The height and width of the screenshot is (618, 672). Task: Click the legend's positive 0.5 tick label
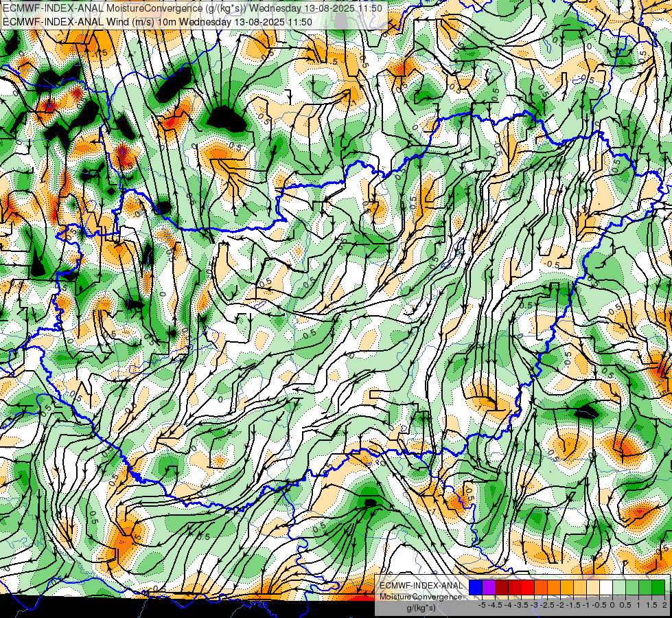coord(625,605)
